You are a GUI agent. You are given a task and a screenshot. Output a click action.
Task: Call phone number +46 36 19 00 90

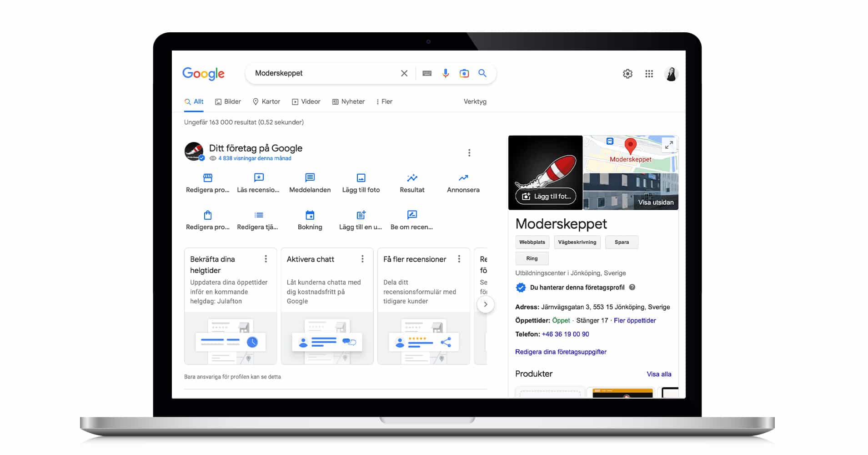565,334
